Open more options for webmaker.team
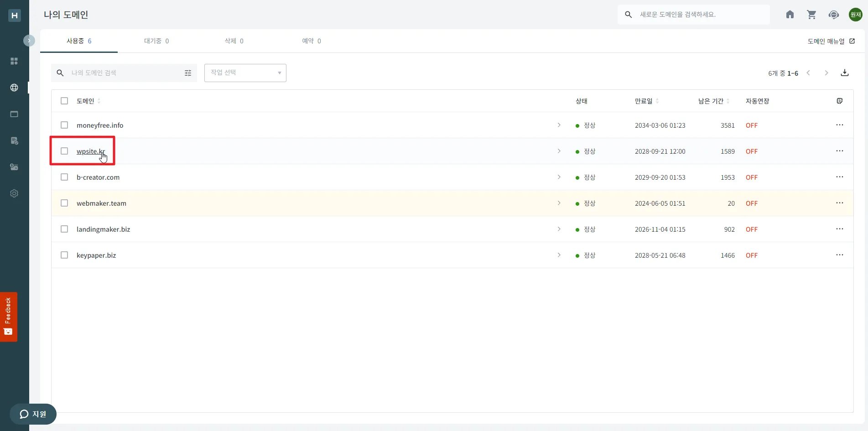 [x=840, y=203]
